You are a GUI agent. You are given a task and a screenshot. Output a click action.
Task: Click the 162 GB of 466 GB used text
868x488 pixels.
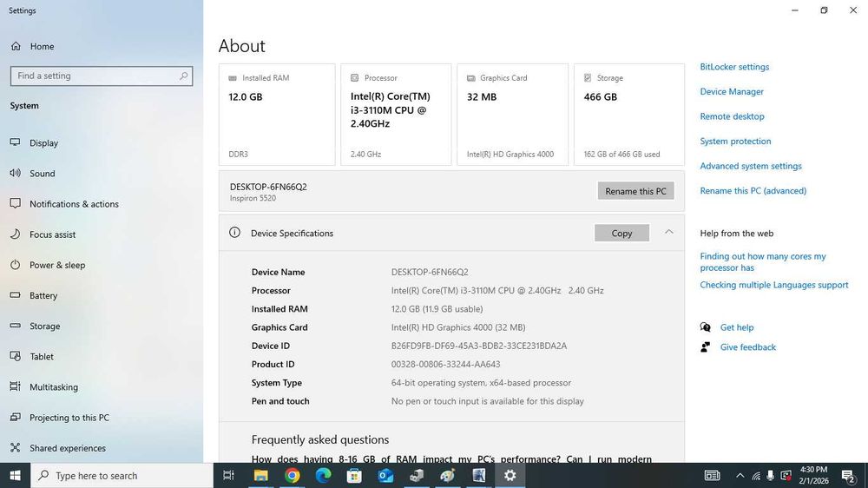[621, 155]
